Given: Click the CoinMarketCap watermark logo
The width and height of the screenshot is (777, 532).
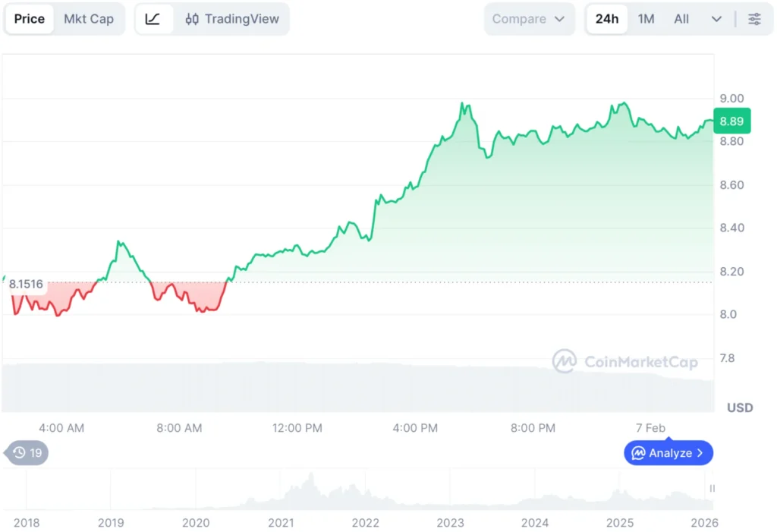Looking at the screenshot, I should click(565, 362).
